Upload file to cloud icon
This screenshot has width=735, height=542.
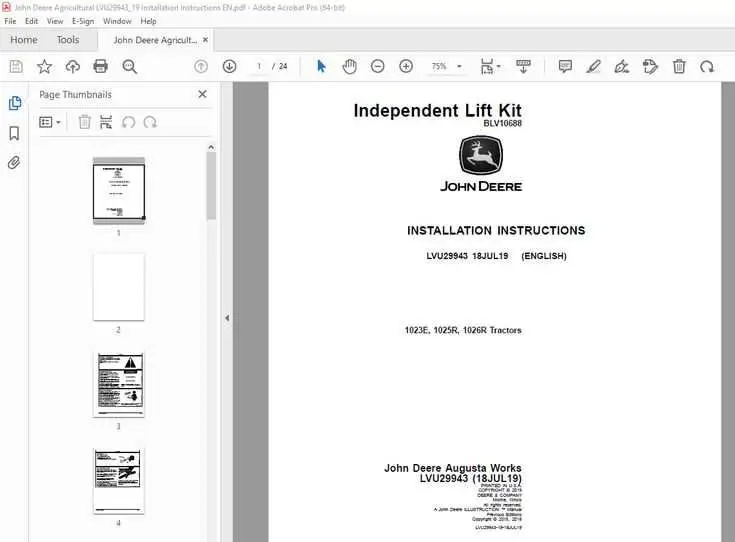coord(73,67)
